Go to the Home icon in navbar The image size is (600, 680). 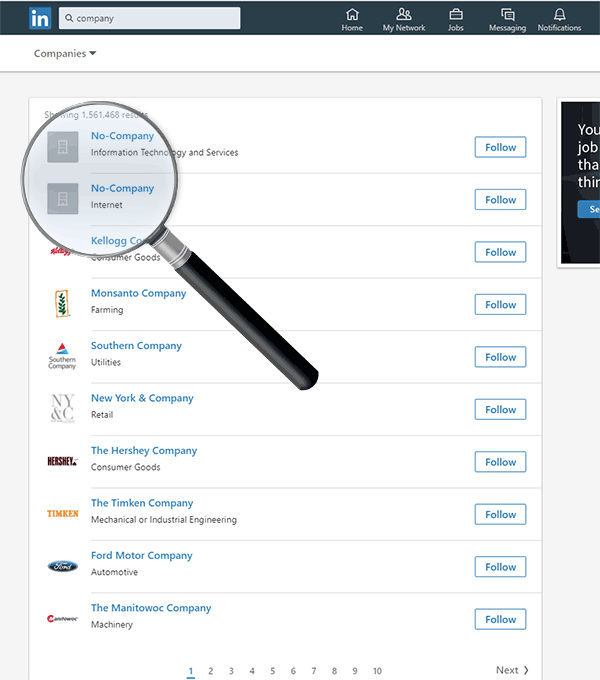pos(352,14)
